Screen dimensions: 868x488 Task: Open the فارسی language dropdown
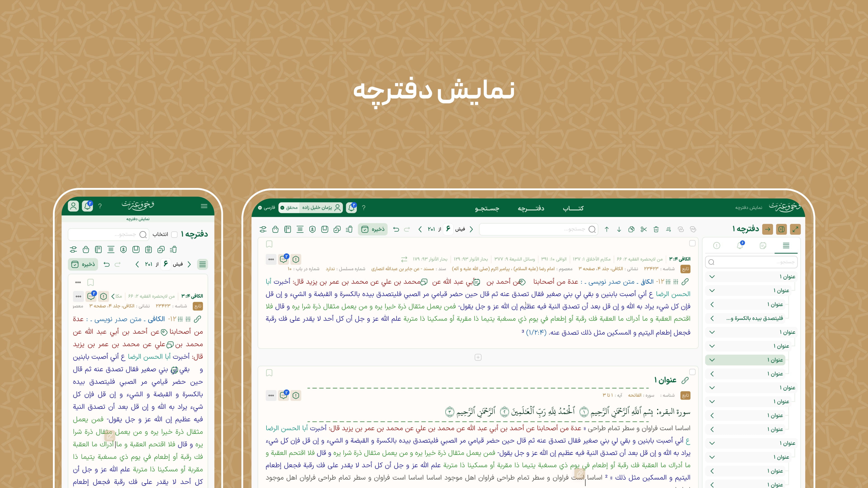coord(267,207)
